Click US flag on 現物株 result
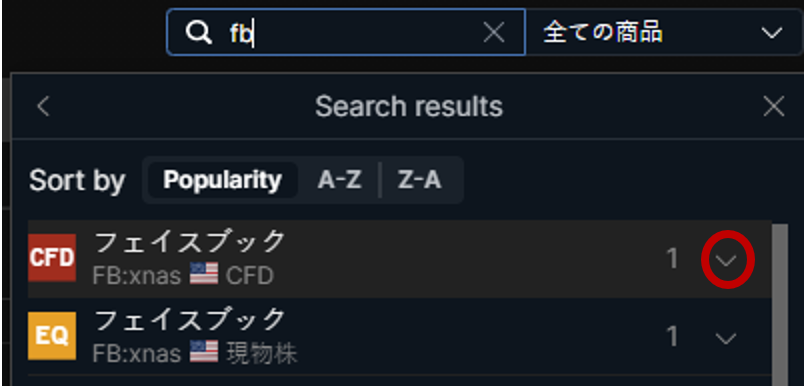 point(204,352)
